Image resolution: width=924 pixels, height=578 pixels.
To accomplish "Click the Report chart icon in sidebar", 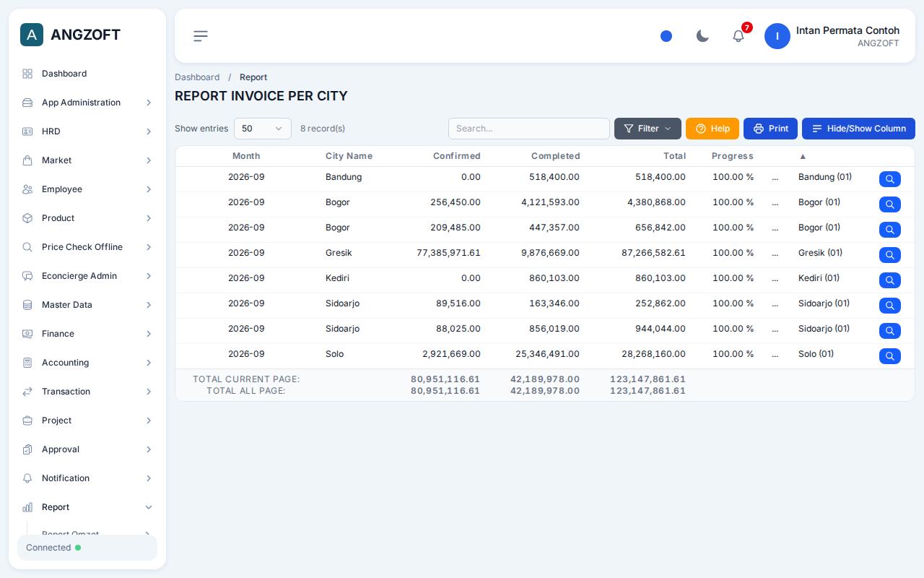I will tap(27, 507).
